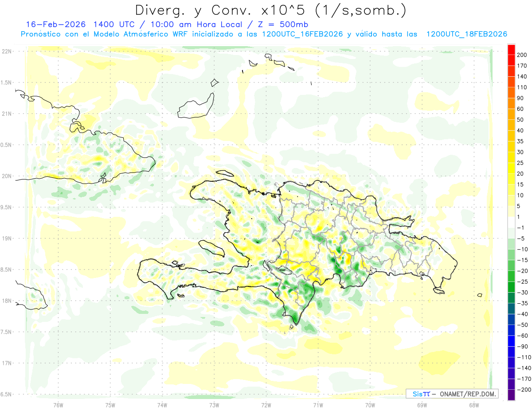
Task: Click the color scale value '-110'
Action: [x=525, y=357]
